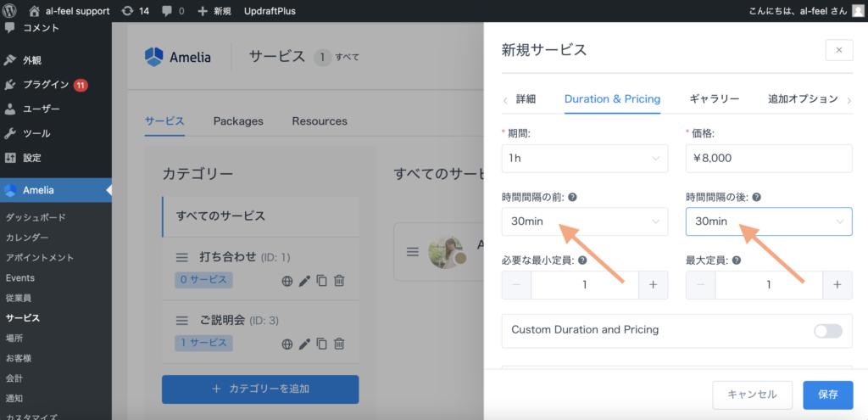Decrease 最大定員 with minus button
This screenshot has width=868, height=420.
coord(700,285)
